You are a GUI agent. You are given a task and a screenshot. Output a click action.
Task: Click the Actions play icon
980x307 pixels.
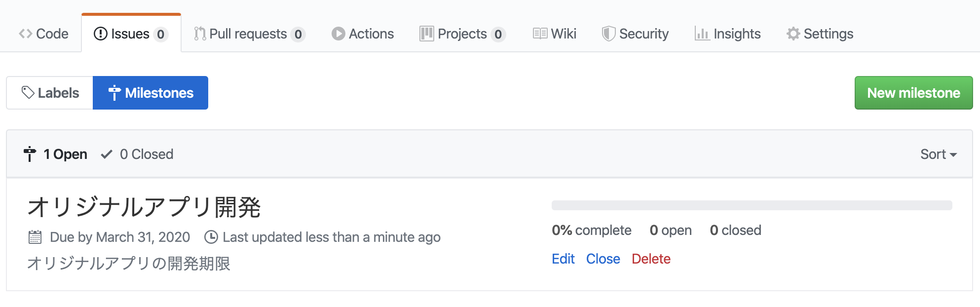pyautogui.click(x=338, y=34)
